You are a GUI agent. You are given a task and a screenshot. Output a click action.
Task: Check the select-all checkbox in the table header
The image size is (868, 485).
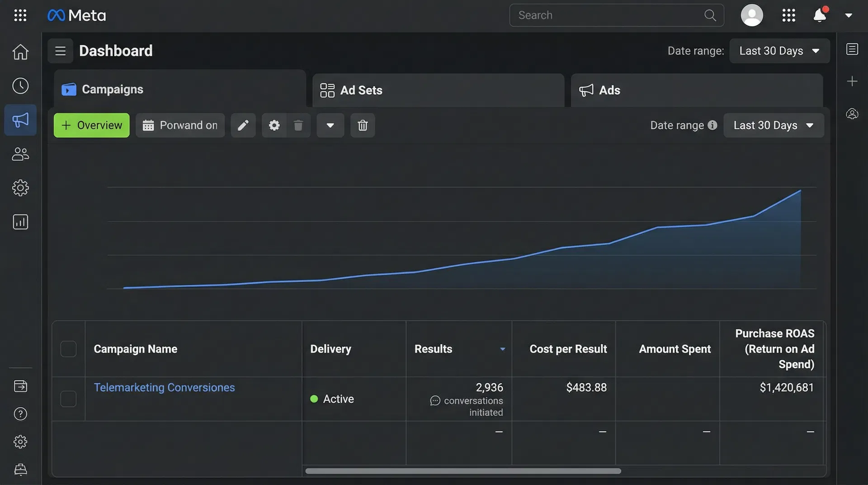click(68, 349)
